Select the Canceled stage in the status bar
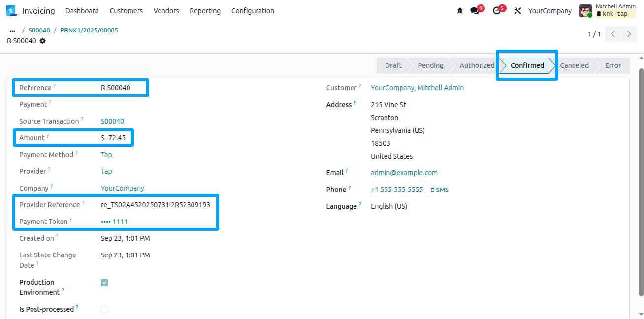644x319 pixels. 574,65
